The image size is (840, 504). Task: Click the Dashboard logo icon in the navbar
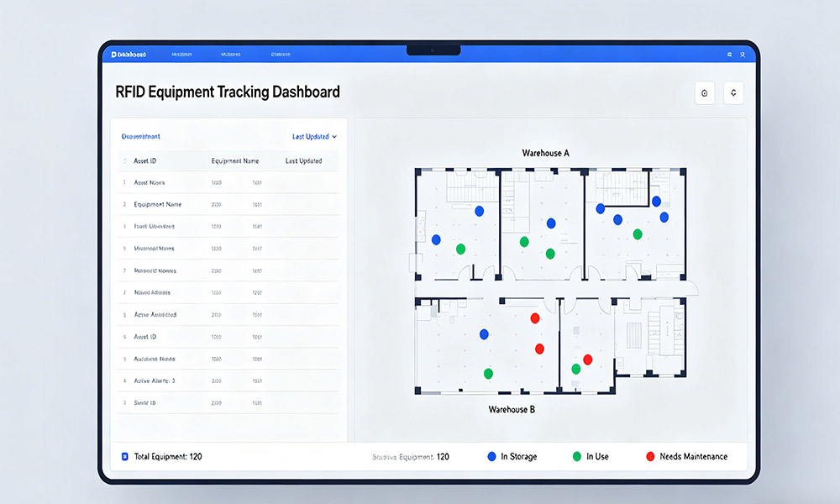point(114,54)
